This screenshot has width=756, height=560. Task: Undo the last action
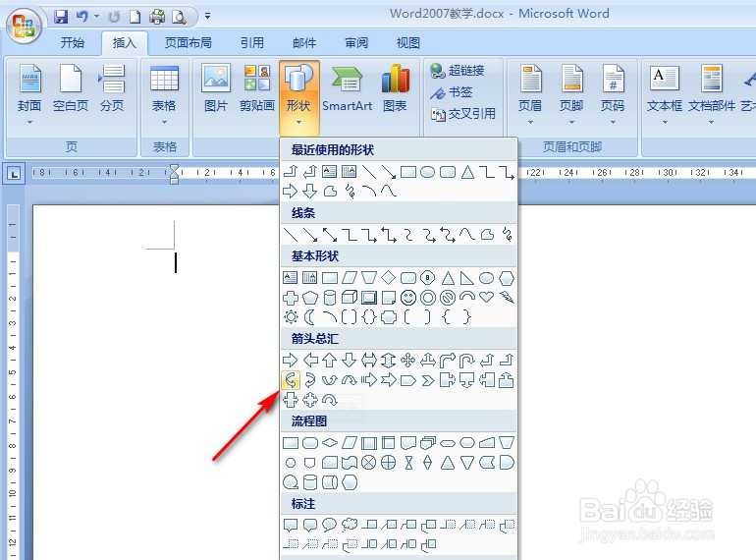81,17
